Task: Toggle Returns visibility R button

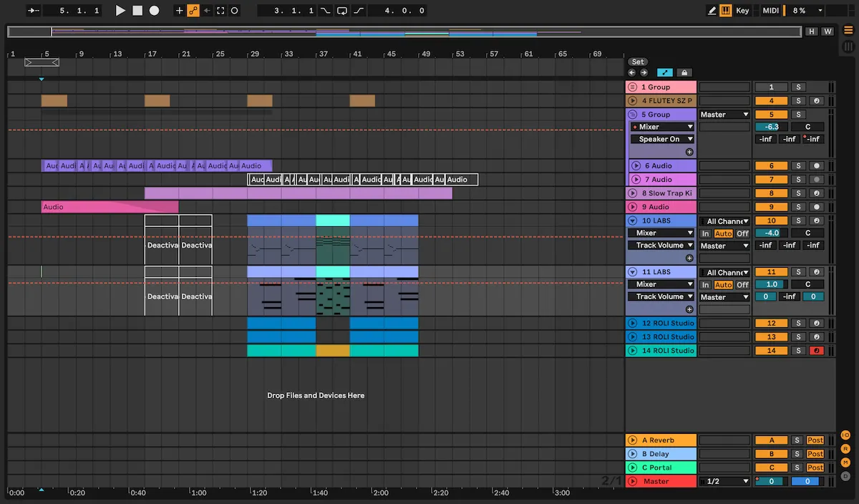Action: coord(845,449)
